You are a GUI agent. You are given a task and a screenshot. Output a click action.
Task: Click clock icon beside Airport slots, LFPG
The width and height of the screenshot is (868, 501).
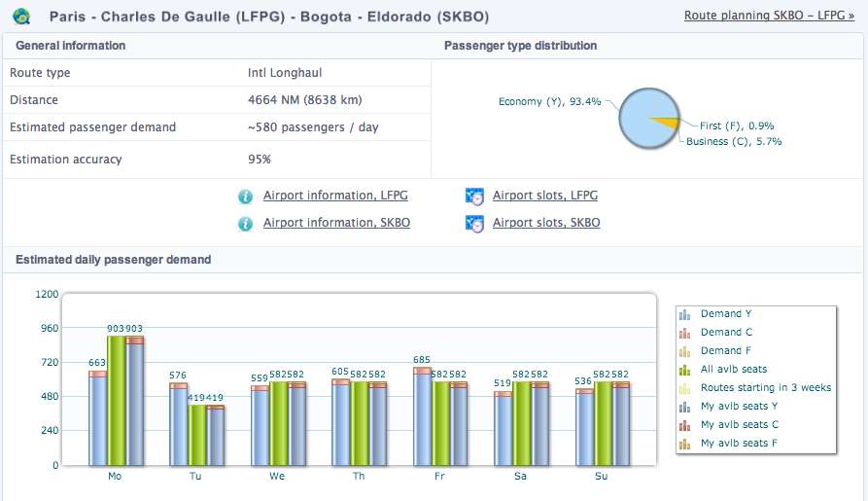(475, 197)
